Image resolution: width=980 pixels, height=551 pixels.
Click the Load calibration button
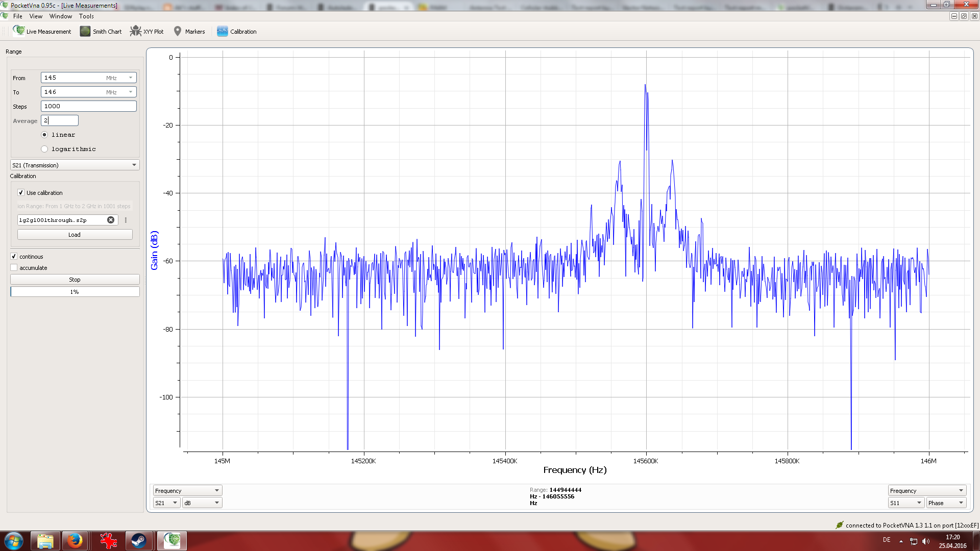pos(75,235)
